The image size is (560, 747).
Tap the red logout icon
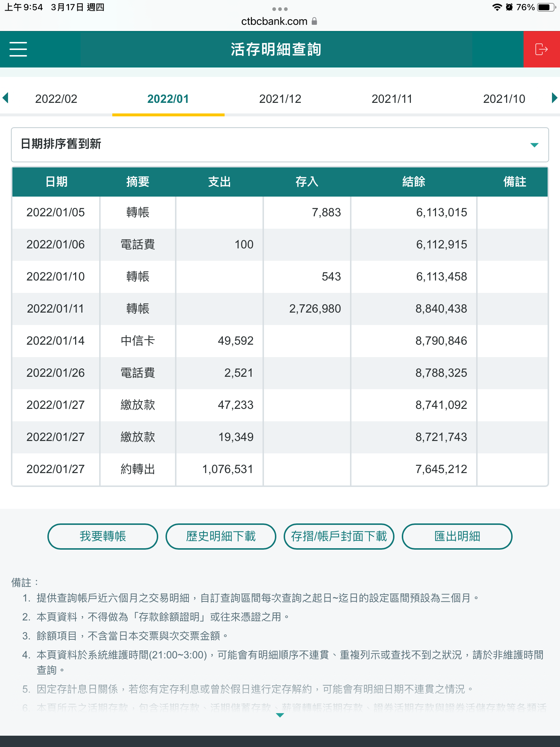pyautogui.click(x=541, y=49)
